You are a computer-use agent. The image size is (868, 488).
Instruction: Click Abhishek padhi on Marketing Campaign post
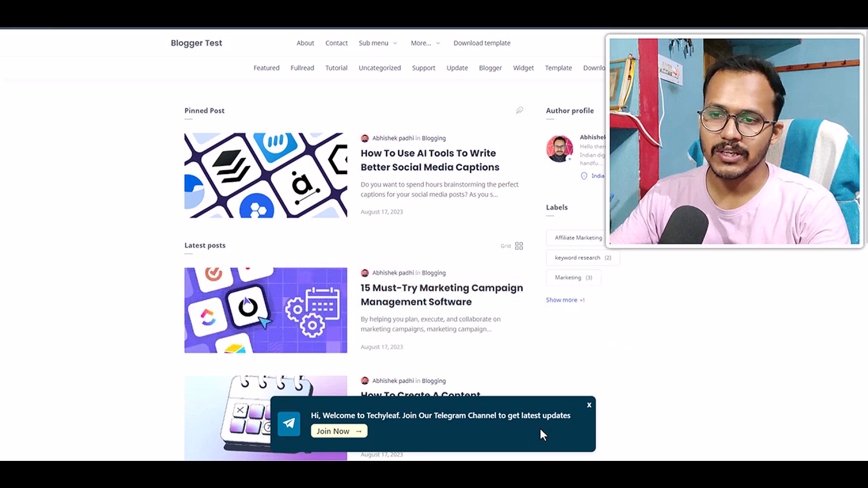pos(393,273)
